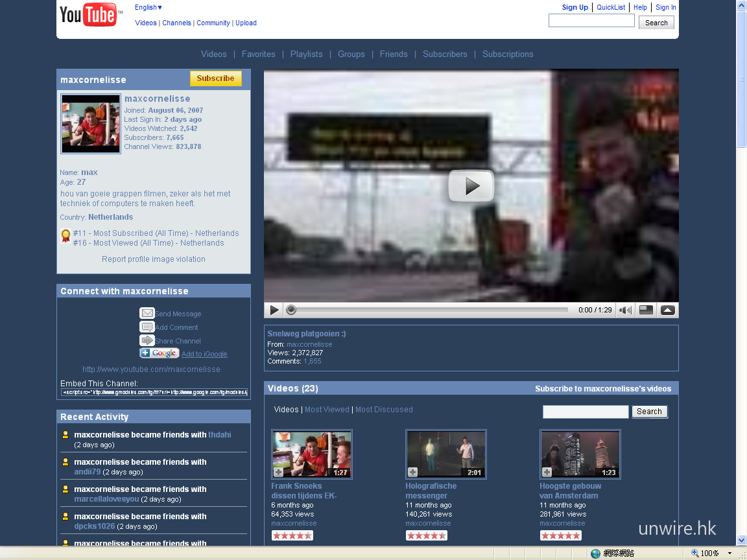Open the Subscribers channel tab
The width and height of the screenshot is (747, 560).
[x=445, y=54]
